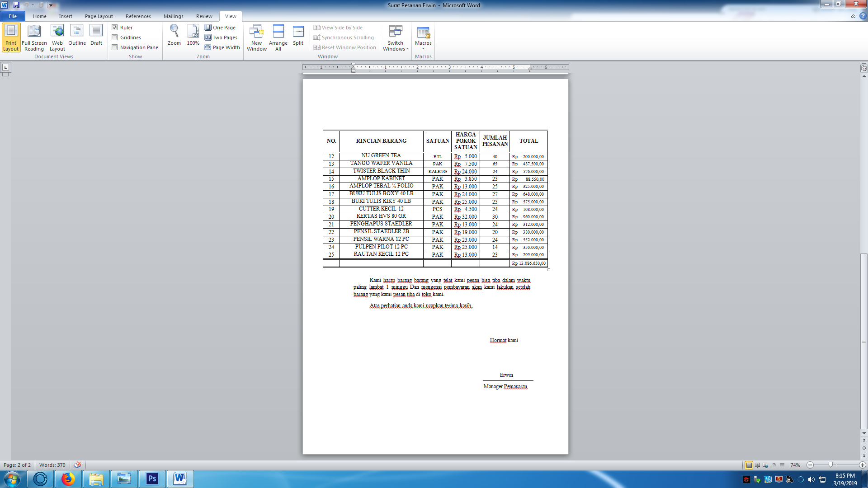Click the Split window icon
This screenshot has width=868, height=488.
point(298,32)
